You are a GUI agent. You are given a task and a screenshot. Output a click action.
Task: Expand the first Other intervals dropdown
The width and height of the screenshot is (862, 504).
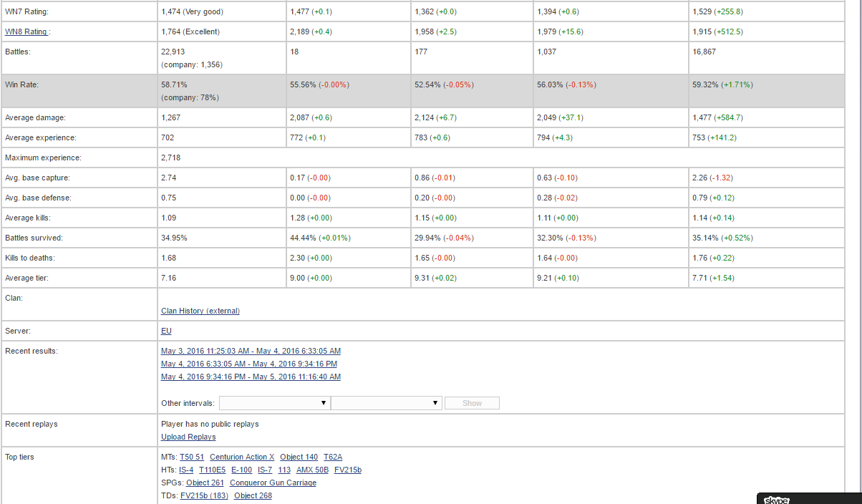tap(275, 403)
